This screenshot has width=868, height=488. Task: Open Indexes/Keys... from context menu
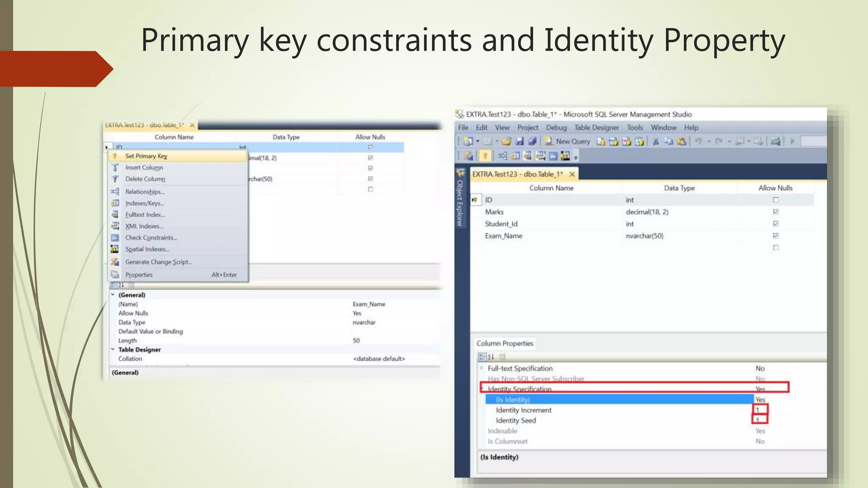click(x=178, y=203)
